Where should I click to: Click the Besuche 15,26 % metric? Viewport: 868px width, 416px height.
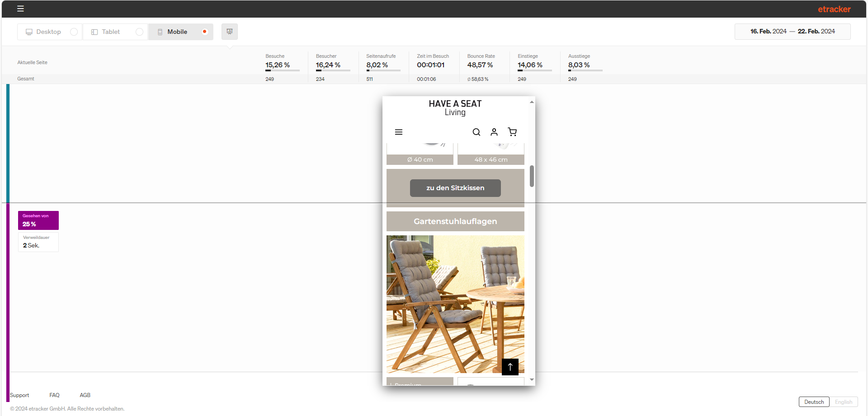[282, 63]
